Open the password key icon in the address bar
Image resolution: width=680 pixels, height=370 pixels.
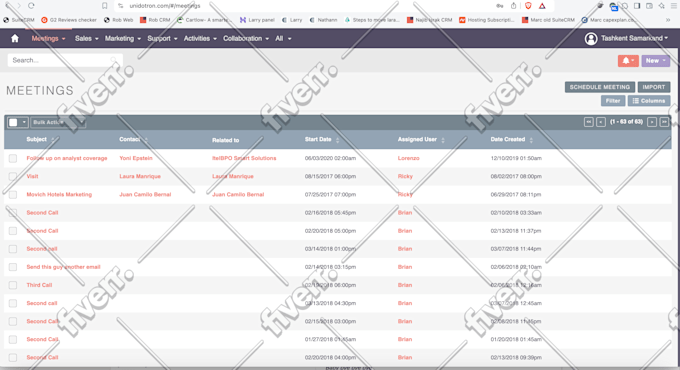pyautogui.click(x=500, y=6)
